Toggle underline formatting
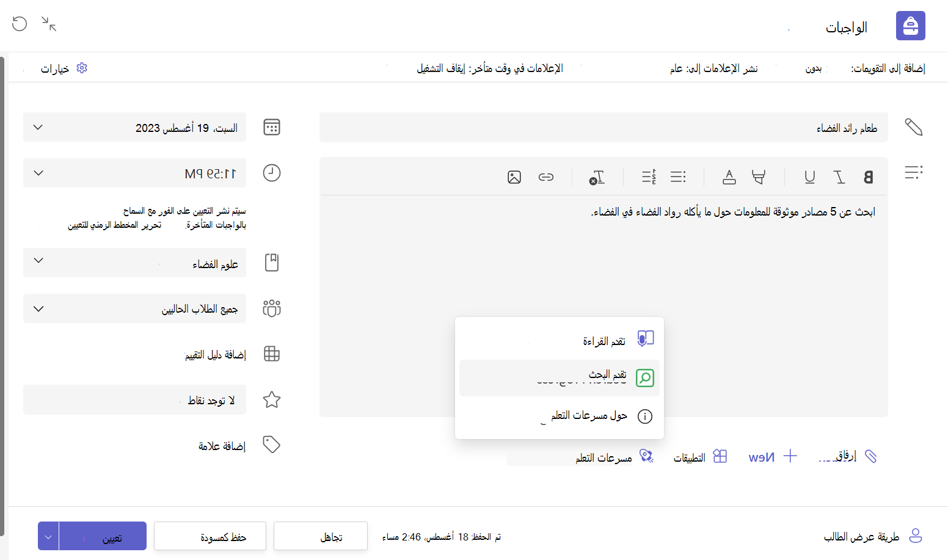Viewport: 948px width, 560px height. coord(810,177)
